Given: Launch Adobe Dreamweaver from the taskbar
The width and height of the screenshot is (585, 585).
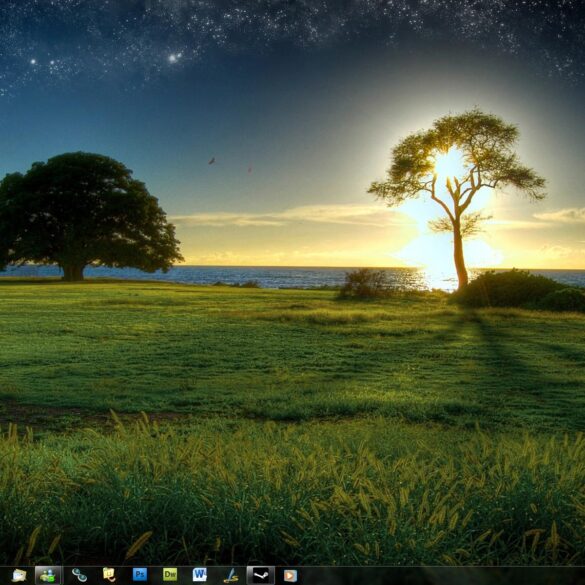Looking at the screenshot, I should click(170, 575).
